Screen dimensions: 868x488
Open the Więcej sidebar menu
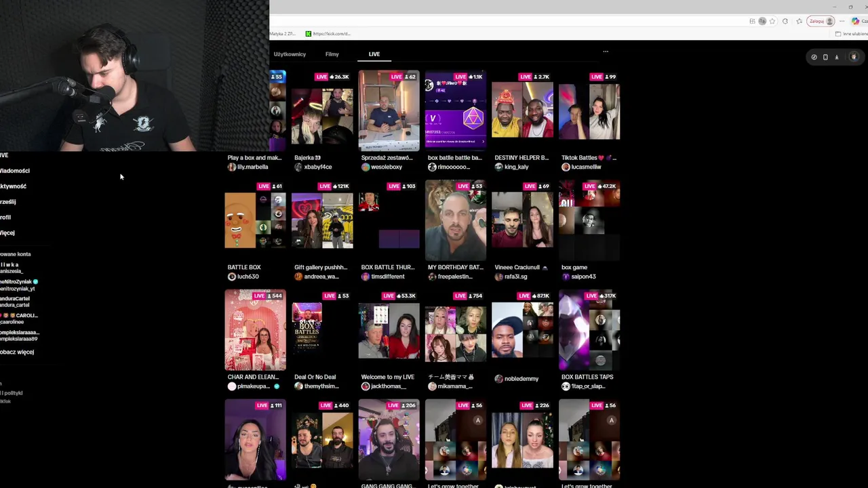pos(7,233)
